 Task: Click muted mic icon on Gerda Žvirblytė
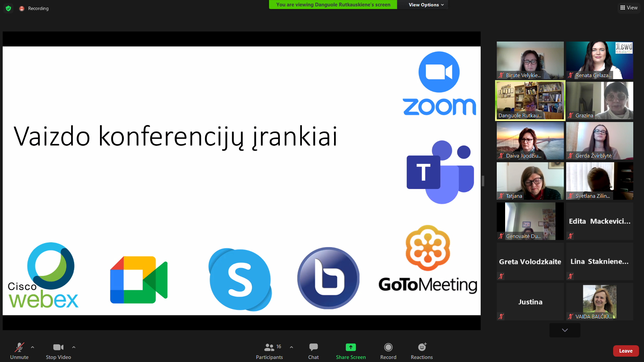coord(571,156)
